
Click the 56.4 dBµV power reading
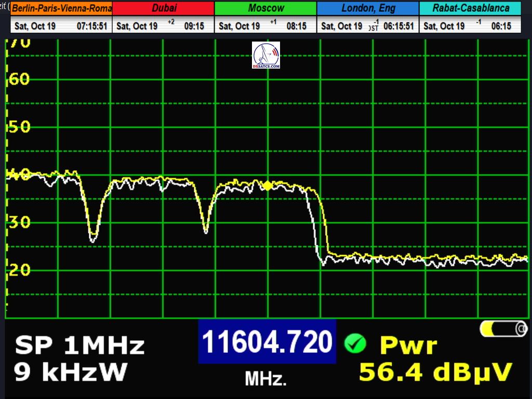pyautogui.click(x=435, y=372)
